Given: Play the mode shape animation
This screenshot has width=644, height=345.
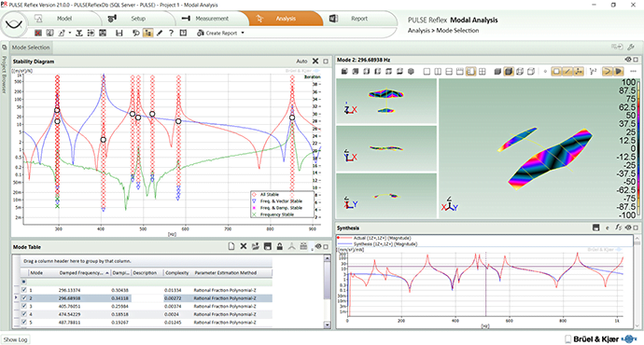Looking at the screenshot, I should click(x=618, y=72).
